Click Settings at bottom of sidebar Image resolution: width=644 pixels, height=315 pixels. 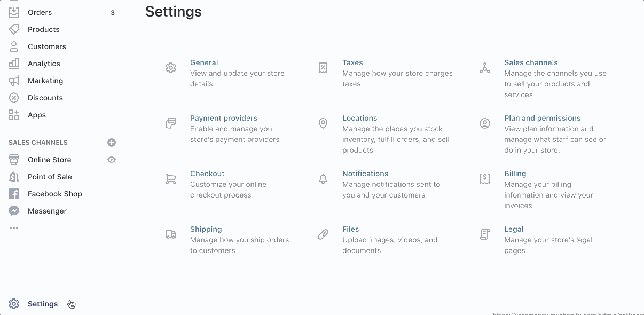coord(43,304)
